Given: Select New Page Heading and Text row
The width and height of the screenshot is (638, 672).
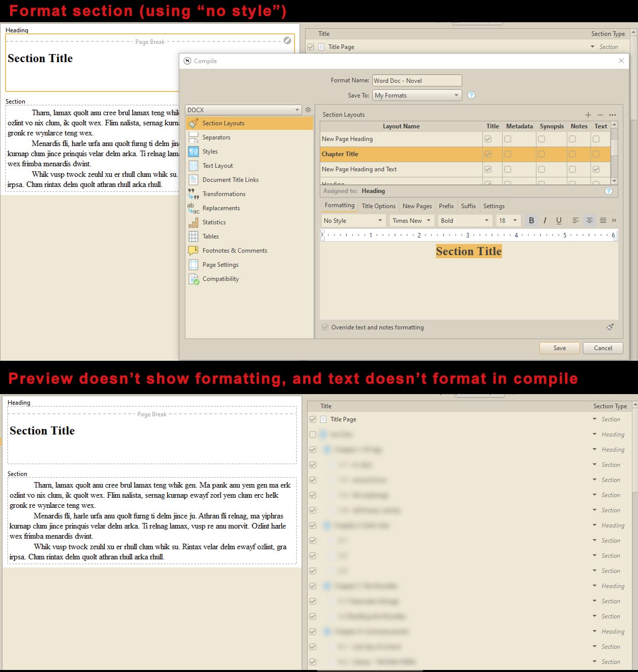Looking at the screenshot, I should (465, 169).
